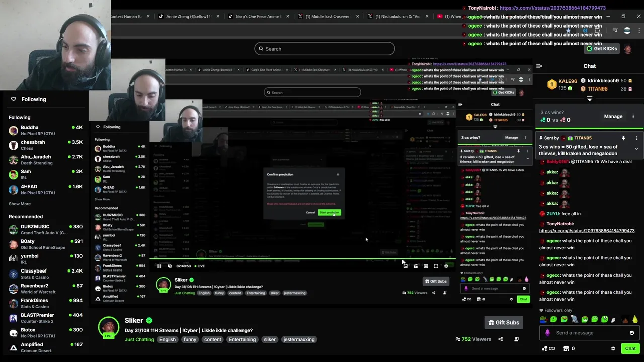Select the English tag
644x362 pixels.
168,339
